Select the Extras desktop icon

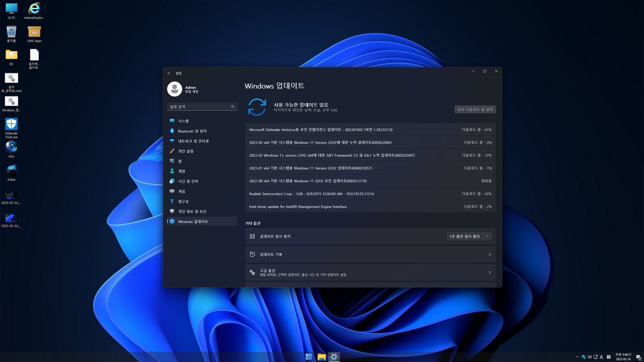11,173
